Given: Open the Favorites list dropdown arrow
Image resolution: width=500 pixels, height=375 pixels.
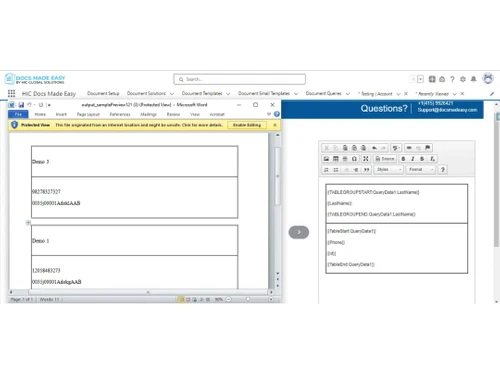Looking at the screenshot, I should tap(420, 79).
